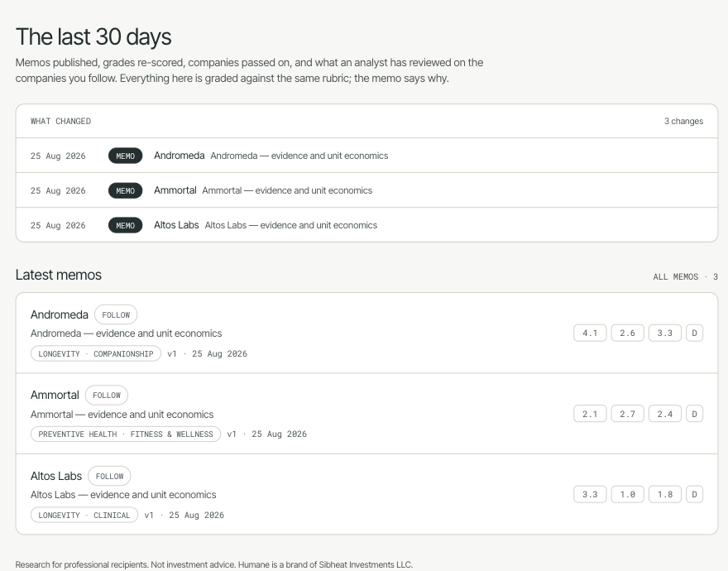Click the 'Latest memos' heading

[59, 275]
